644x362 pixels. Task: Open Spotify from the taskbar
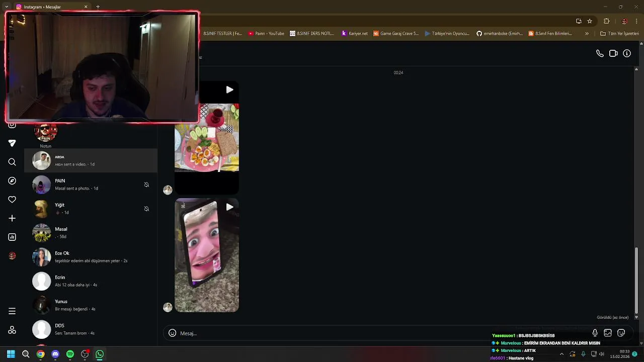point(70,354)
